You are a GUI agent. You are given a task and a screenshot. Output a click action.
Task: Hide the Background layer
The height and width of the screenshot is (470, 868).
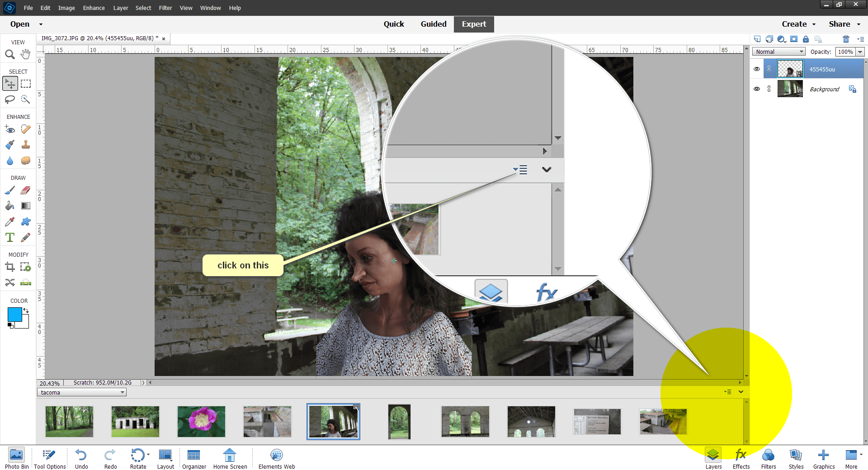coord(757,89)
